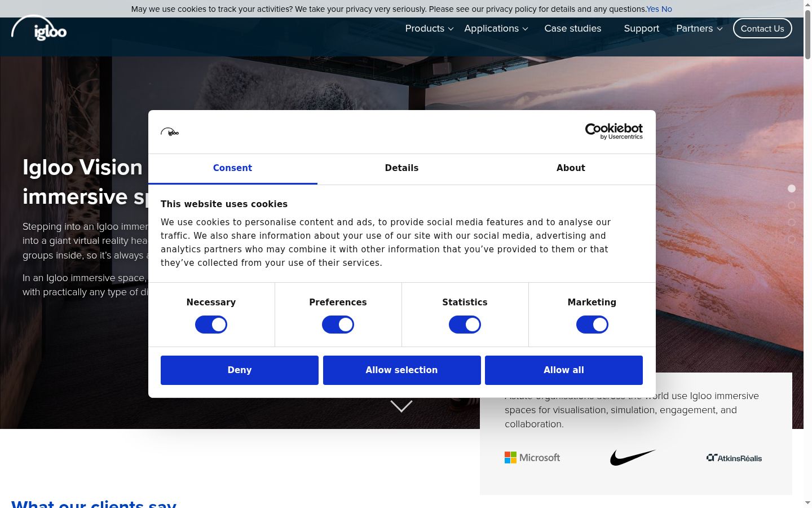Click the down-arrow chevron below the cookie dialog

[x=401, y=406]
